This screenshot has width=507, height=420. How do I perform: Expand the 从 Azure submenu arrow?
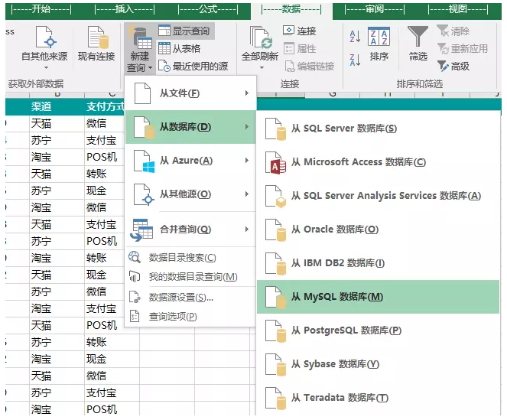(247, 161)
